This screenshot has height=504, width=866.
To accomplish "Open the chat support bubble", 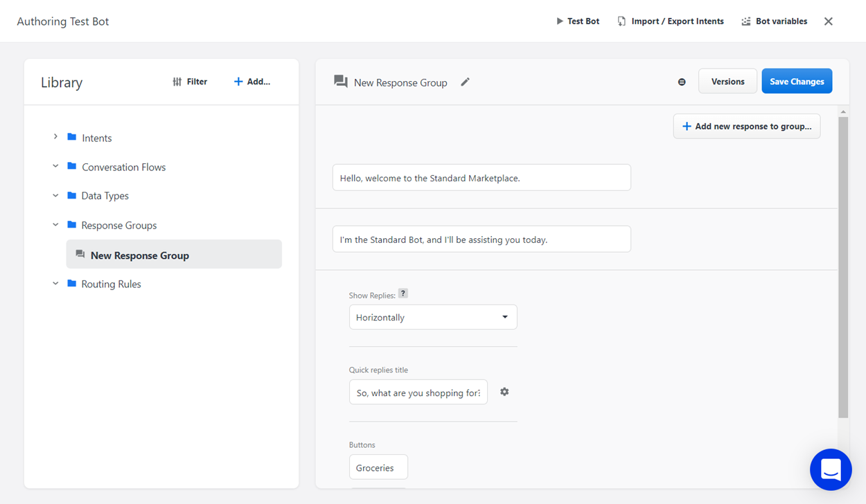I will (831, 469).
